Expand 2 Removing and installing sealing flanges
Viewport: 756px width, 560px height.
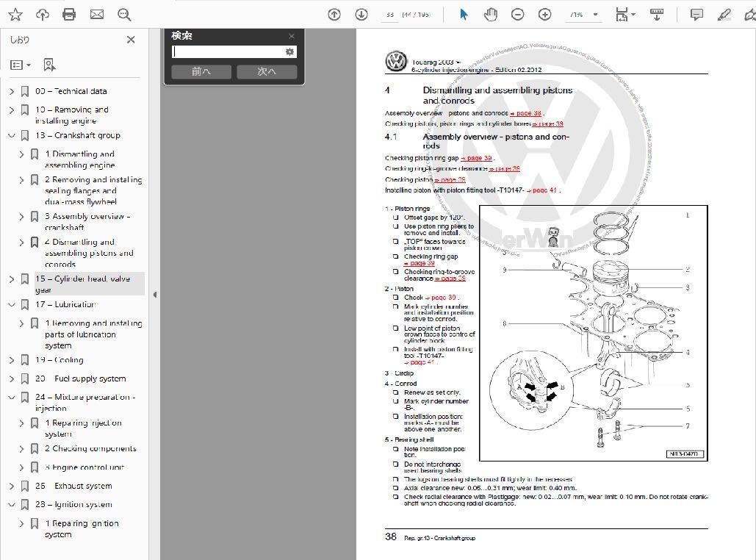[21, 180]
